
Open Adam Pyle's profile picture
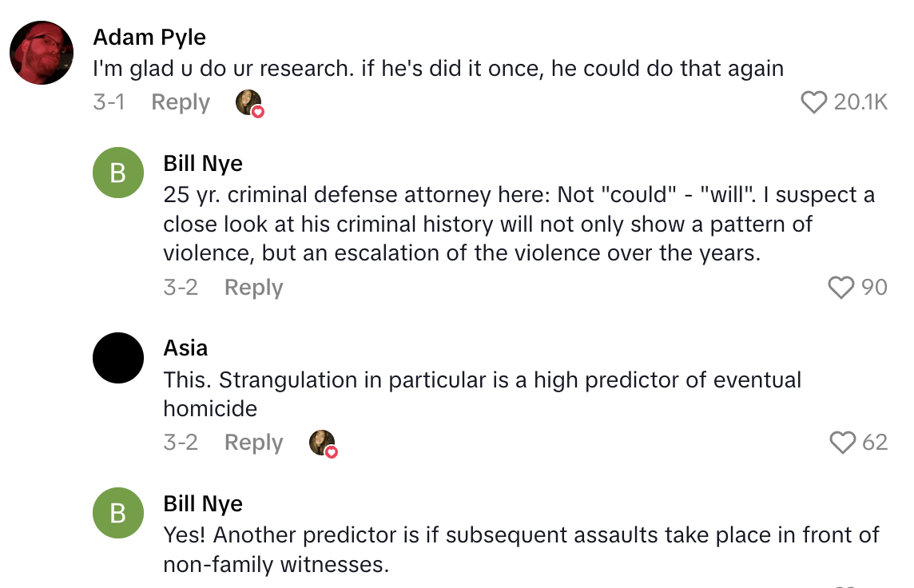point(42,53)
